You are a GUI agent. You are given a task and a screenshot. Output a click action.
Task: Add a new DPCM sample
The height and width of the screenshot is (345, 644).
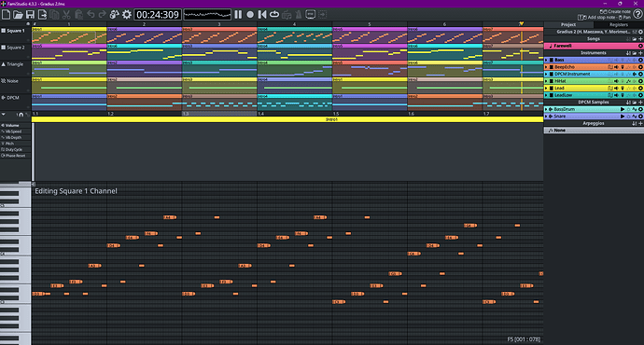(640, 103)
